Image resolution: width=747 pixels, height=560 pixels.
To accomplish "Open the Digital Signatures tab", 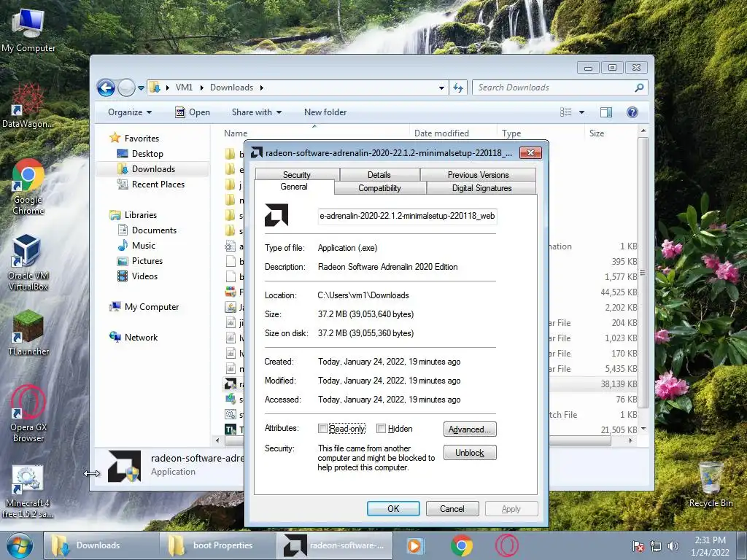I will pos(481,188).
